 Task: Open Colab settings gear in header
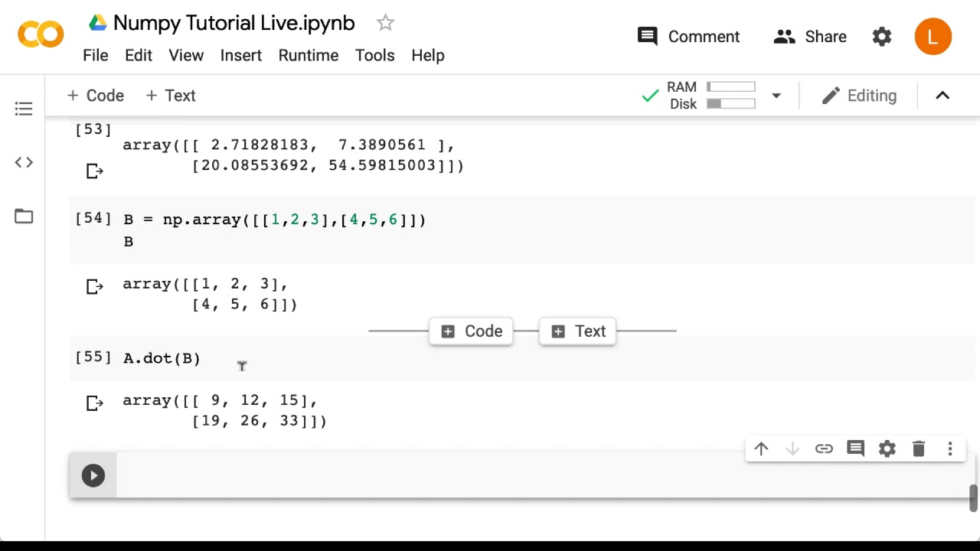(882, 37)
